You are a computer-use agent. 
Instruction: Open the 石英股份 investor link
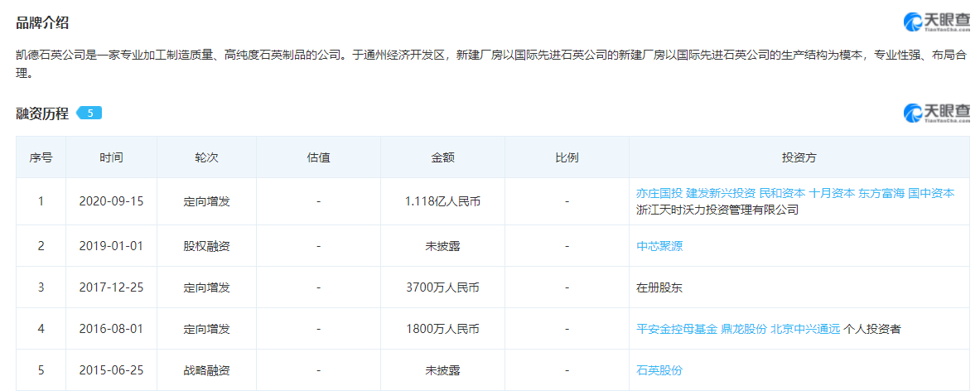659,370
